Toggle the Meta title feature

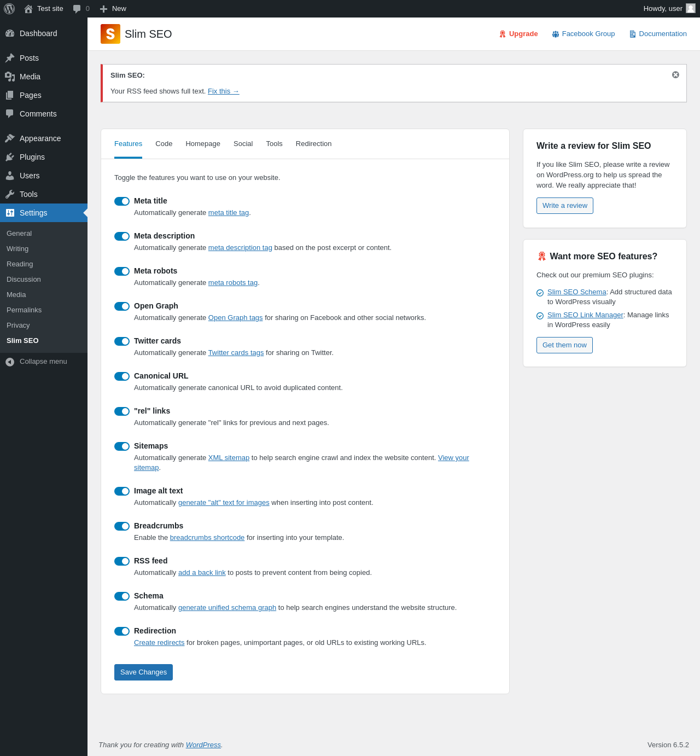[122, 201]
